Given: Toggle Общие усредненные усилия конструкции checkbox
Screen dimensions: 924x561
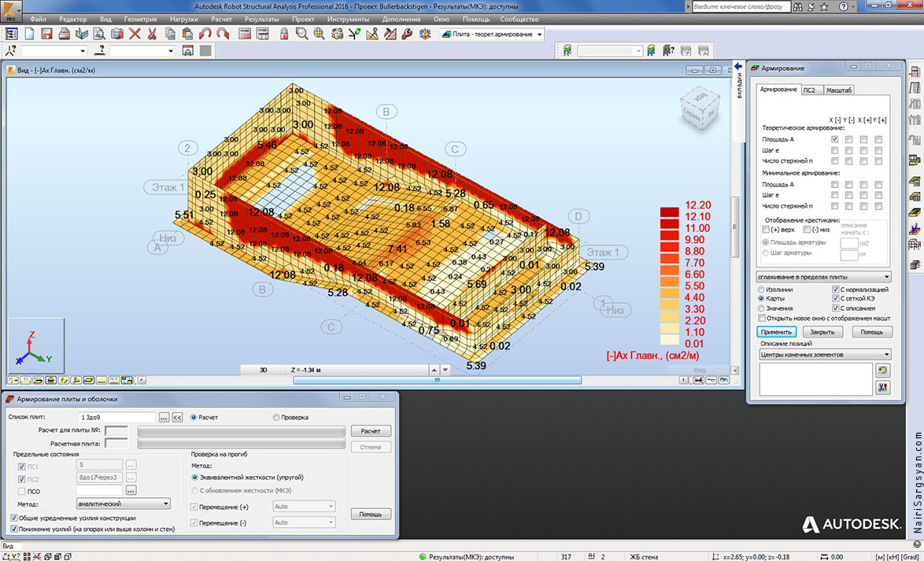Looking at the screenshot, I should coord(13,518).
